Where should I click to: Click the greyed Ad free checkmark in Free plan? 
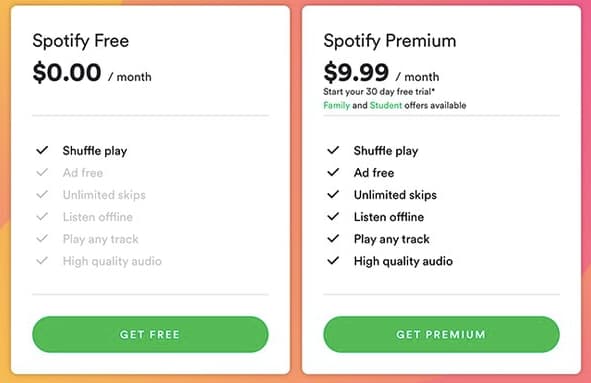[42, 172]
